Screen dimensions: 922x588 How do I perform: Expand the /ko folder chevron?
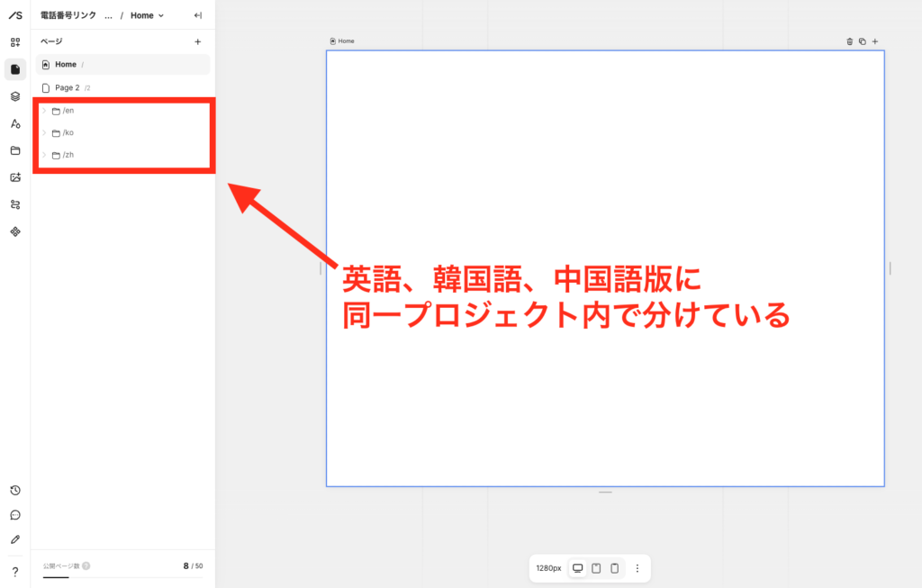44,132
